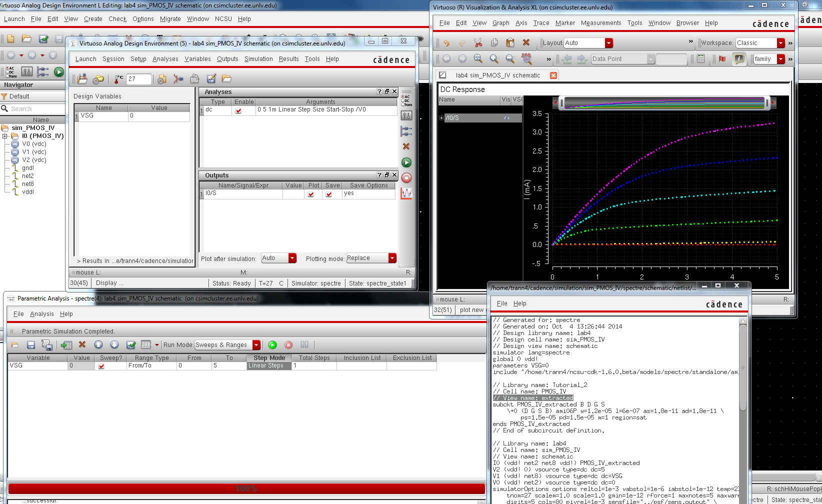The image size is (822, 504).
Task: Toggle Save checkbox for I0/S output
Action: pyautogui.click(x=329, y=194)
